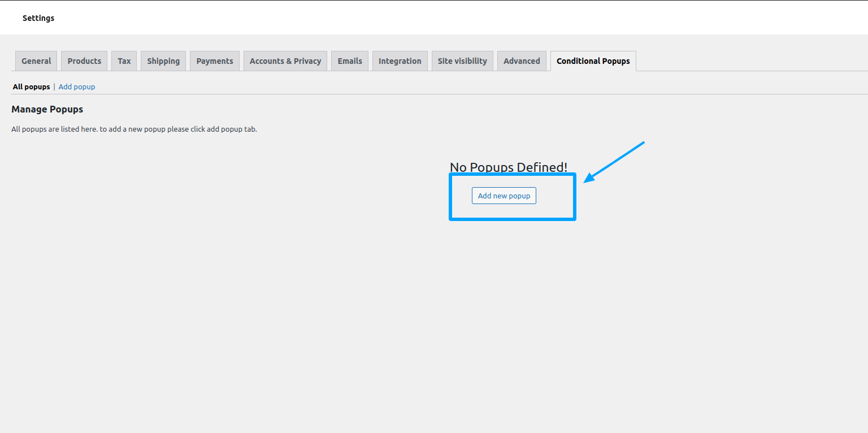
Task: Go to Site visibility tab
Action: point(462,61)
